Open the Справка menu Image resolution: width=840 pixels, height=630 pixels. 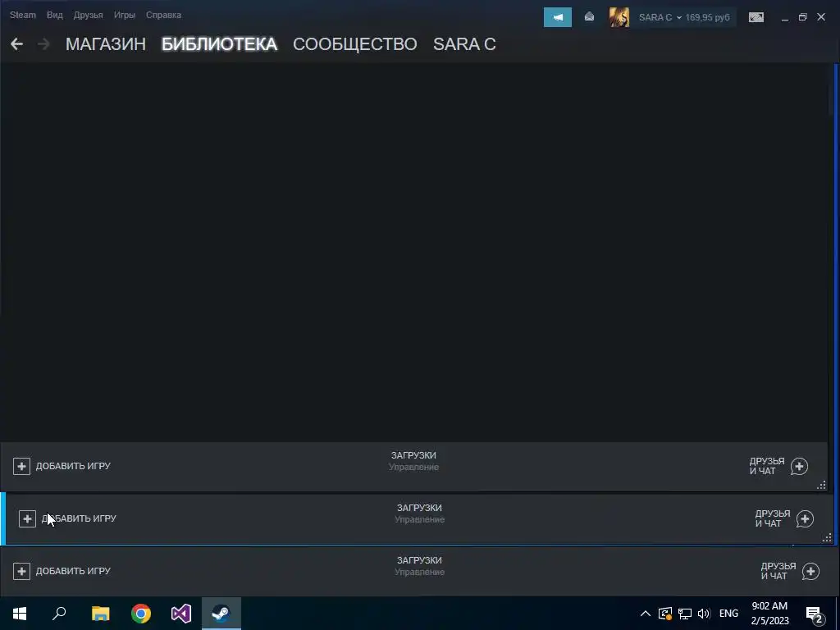click(x=163, y=15)
